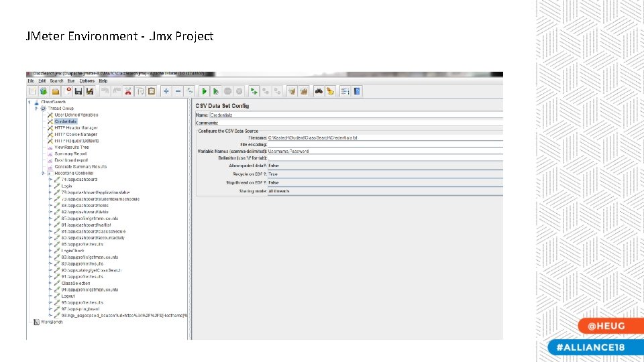The image size is (644, 362).
Task: Click the Save As toolbar icon
Action: [90, 91]
